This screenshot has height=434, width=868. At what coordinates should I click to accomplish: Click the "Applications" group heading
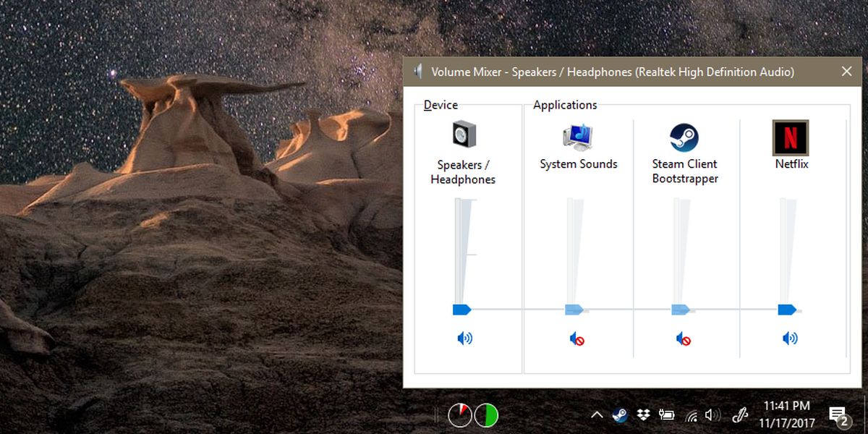[565, 105]
